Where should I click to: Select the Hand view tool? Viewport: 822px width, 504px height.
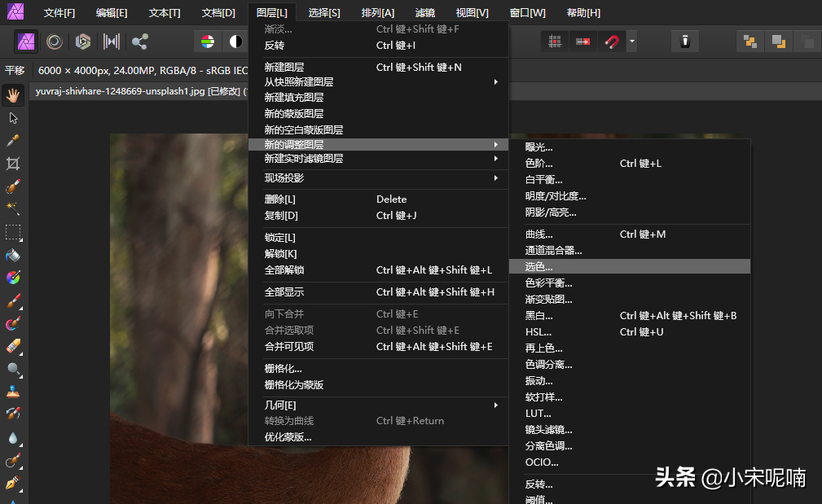click(13, 95)
